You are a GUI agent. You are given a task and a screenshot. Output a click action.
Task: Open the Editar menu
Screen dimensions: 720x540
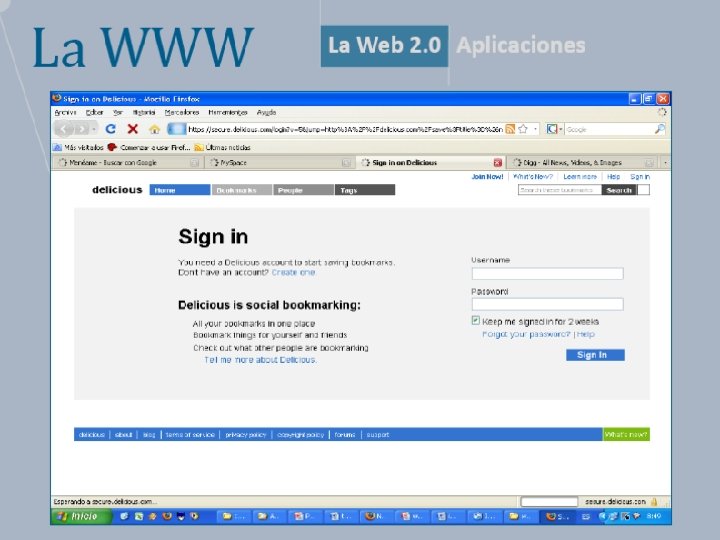point(94,112)
